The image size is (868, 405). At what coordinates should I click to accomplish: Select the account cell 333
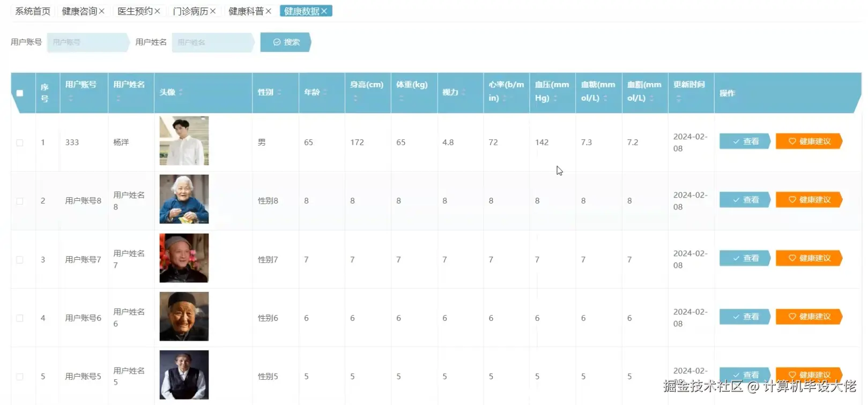click(x=72, y=142)
